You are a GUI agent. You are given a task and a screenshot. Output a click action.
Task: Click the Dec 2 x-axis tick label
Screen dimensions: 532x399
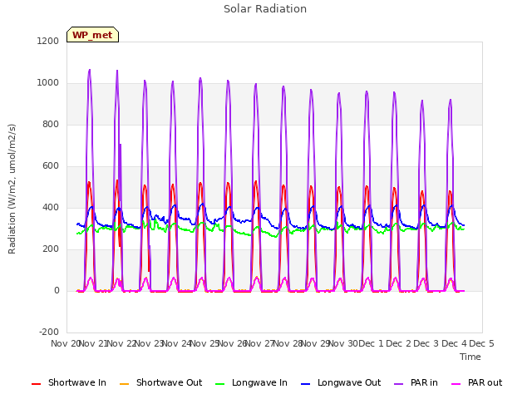point(398,343)
